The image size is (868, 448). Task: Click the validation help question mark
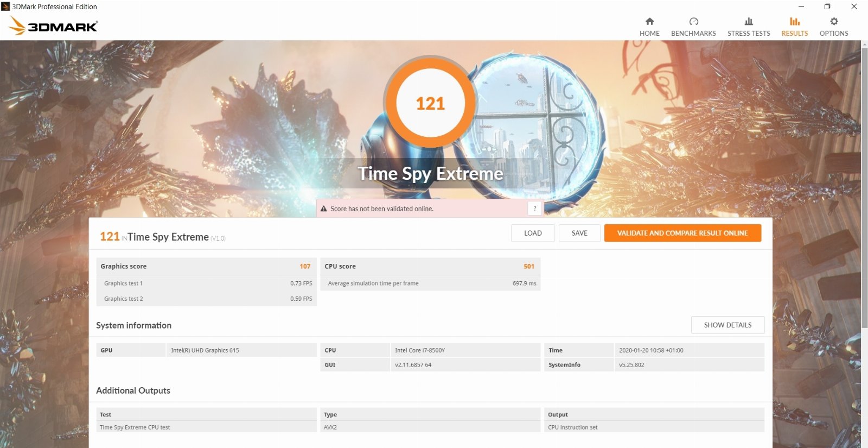[x=535, y=209]
